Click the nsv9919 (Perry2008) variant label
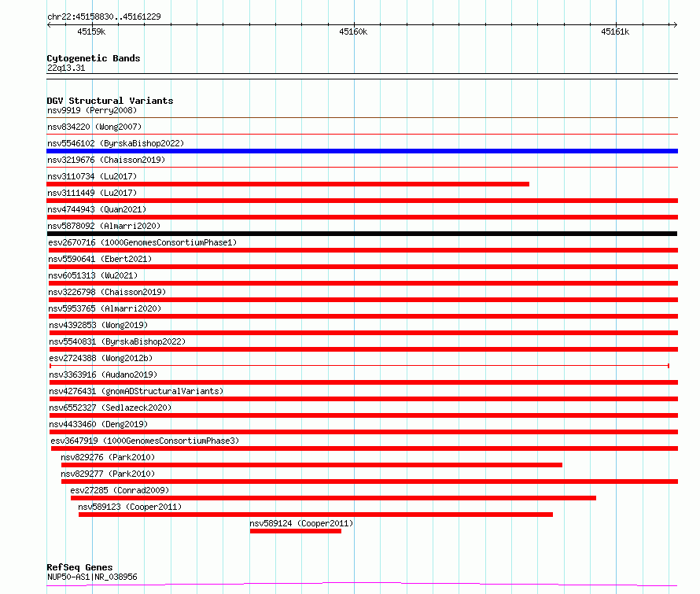This screenshot has width=700, height=594. pyautogui.click(x=92, y=110)
